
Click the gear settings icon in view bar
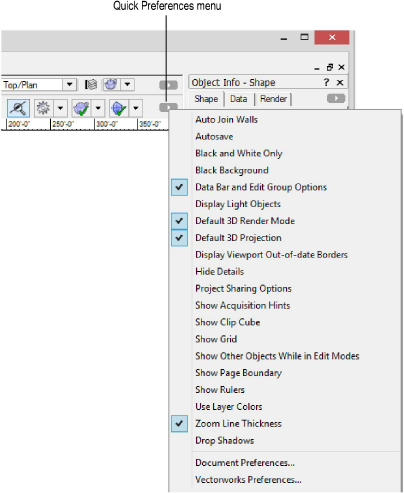43,108
